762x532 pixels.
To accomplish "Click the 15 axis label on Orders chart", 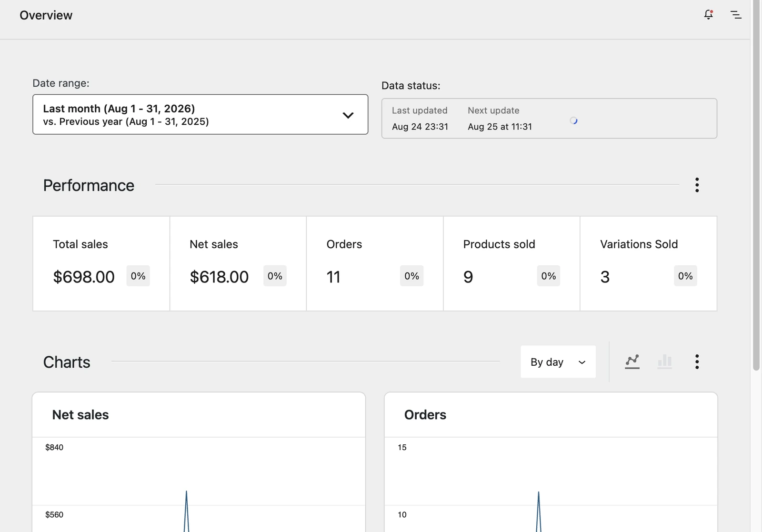I will point(402,447).
